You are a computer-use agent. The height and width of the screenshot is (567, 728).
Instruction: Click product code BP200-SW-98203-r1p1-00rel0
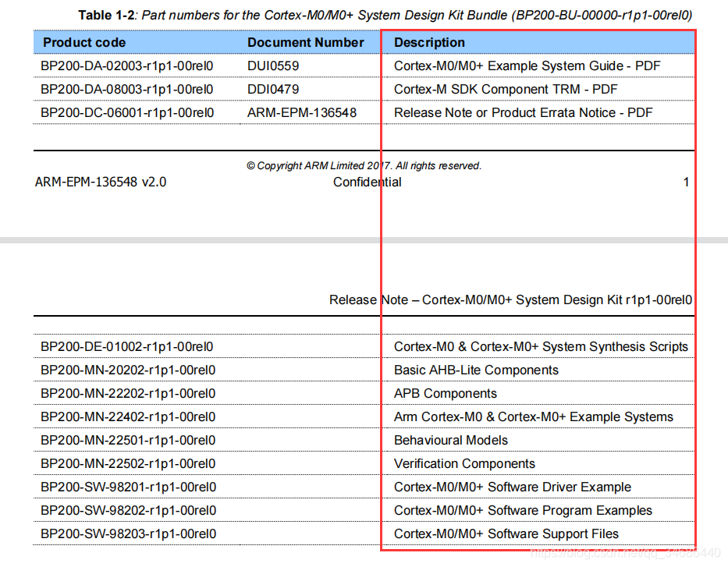129,533
